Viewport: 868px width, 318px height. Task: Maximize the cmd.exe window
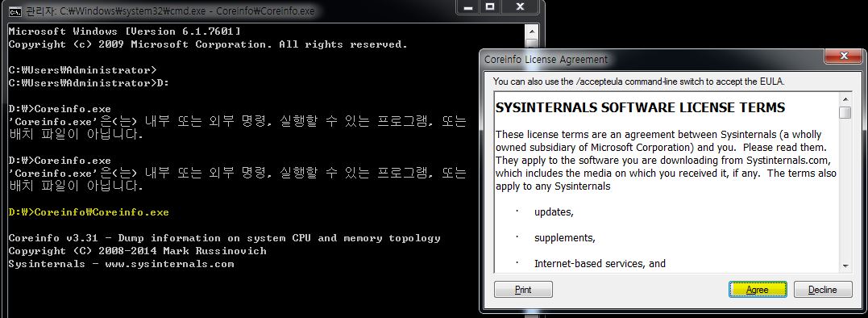pyautogui.click(x=490, y=6)
